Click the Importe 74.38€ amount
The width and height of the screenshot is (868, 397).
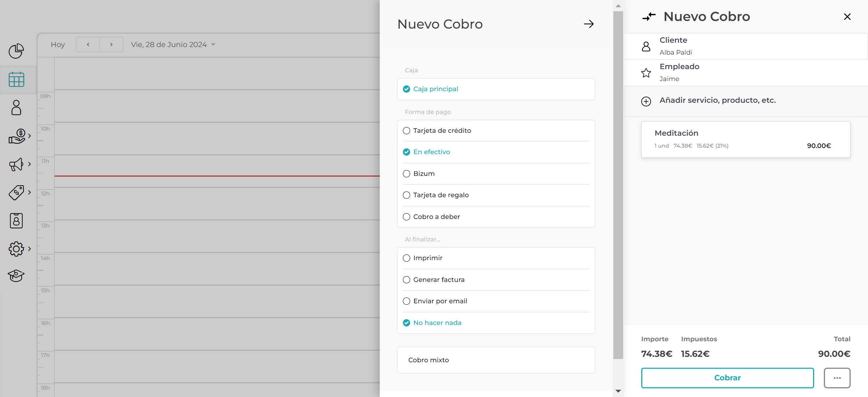click(x=656, y=354)
